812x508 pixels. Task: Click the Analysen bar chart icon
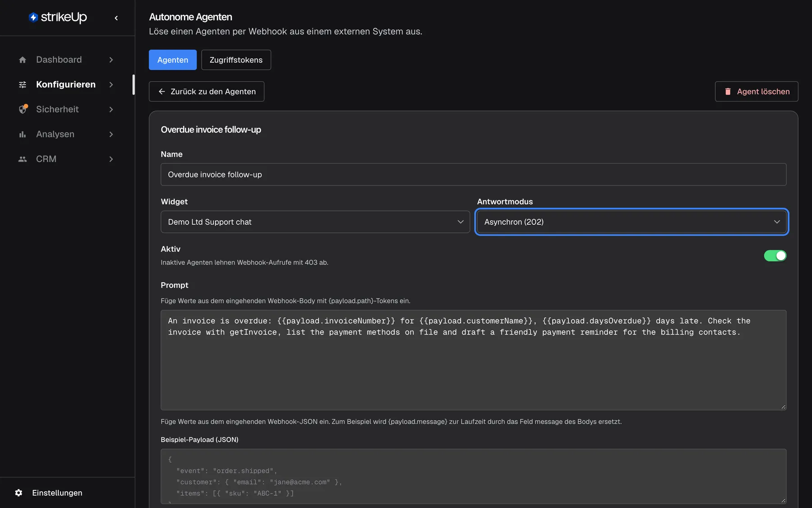point(23,134)
